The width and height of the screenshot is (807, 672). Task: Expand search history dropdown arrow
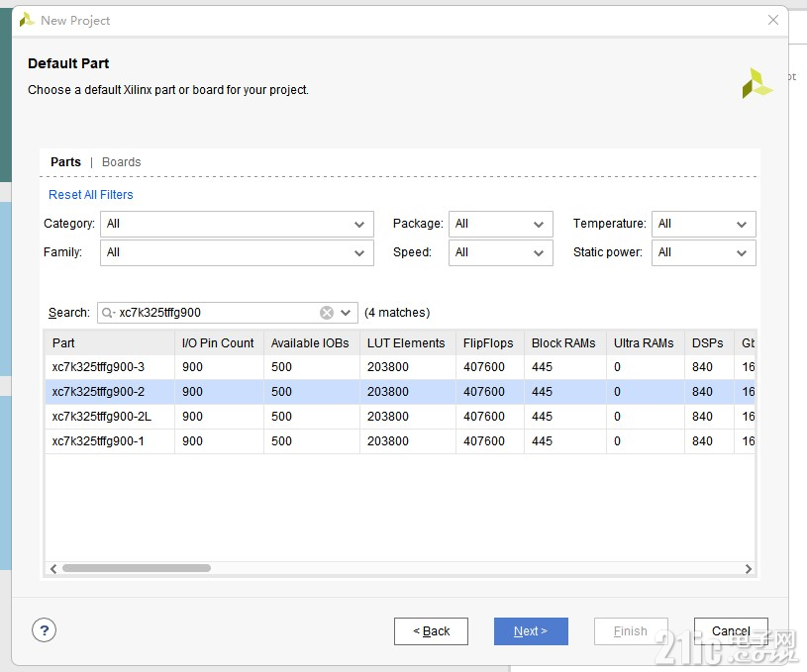[x=346, y=313]
